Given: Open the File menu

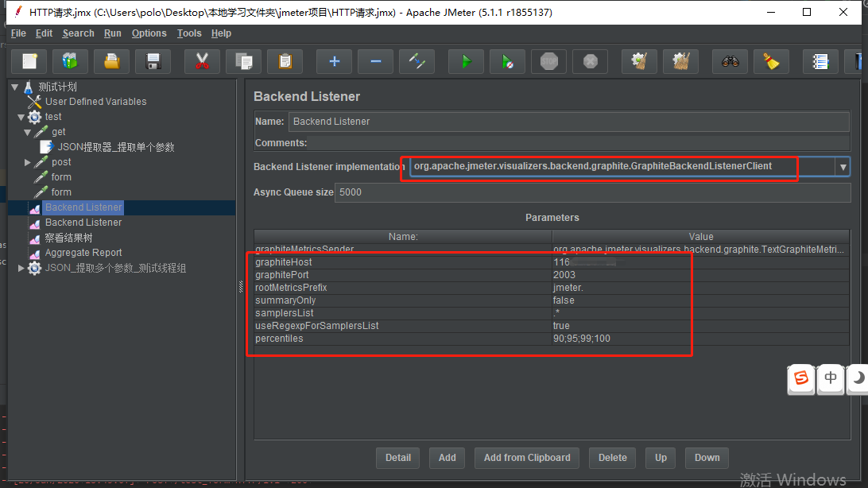Looking at the screenshot, I should [x=18, y=33].
